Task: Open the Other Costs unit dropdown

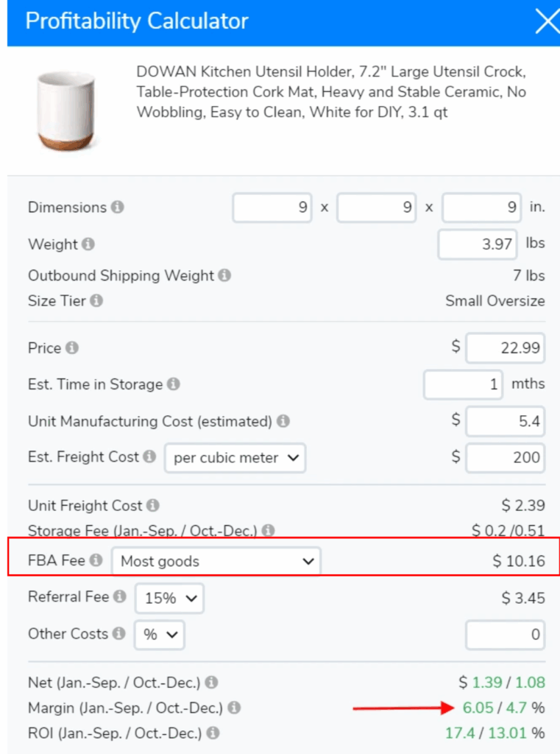Action: (x=159, y=634)
